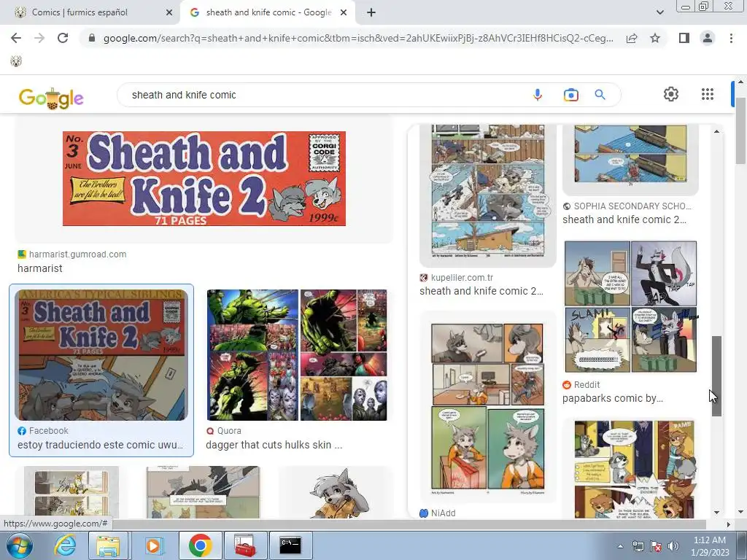747x560 pixels.
Task: Start voice search with the microphone
Action: [x=538, y=95]
